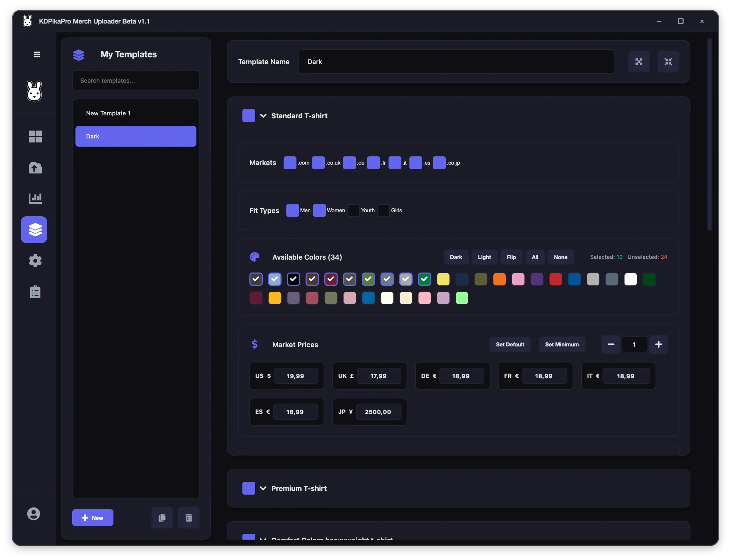Click the Search templates field
Screen dimensions: 731x560
click(136, 81)
